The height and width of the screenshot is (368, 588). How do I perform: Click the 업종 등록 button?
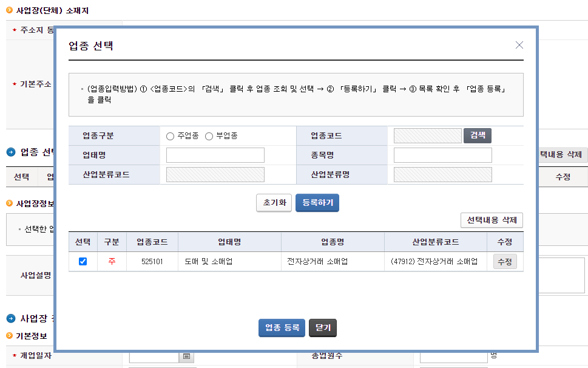(x=282, y=328)
